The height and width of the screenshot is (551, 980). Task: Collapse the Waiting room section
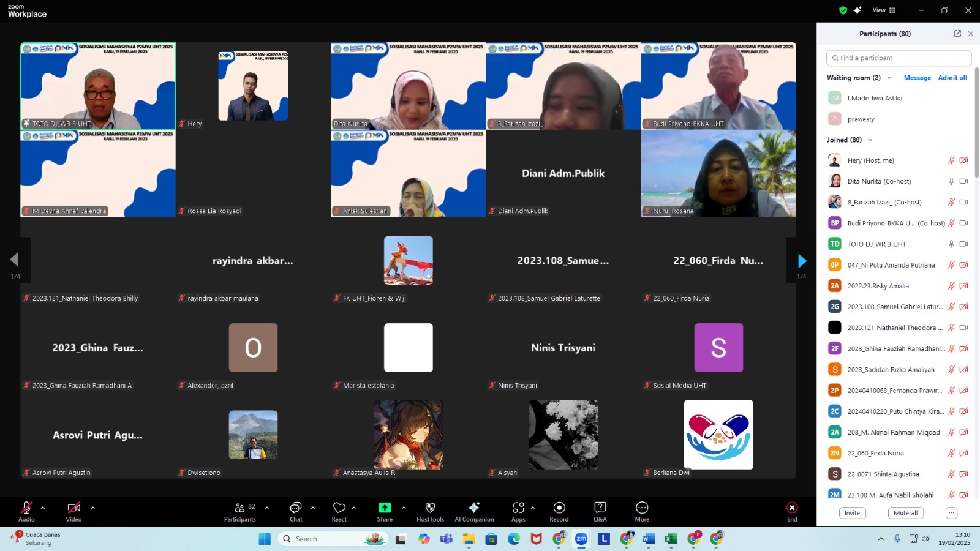click(889, 78)
